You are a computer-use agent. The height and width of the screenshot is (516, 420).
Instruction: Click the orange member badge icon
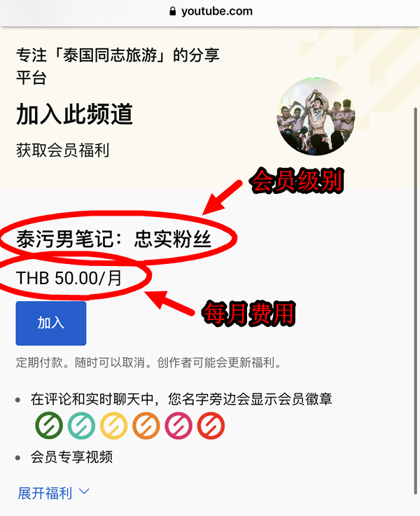pyautogui.click(x=146, y=426)
